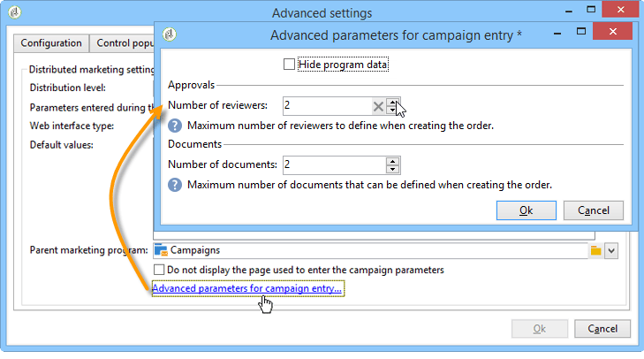Enable the Hide program data checkbox
This screenshot has width=644, height=359.
click(x=289, y=65)
